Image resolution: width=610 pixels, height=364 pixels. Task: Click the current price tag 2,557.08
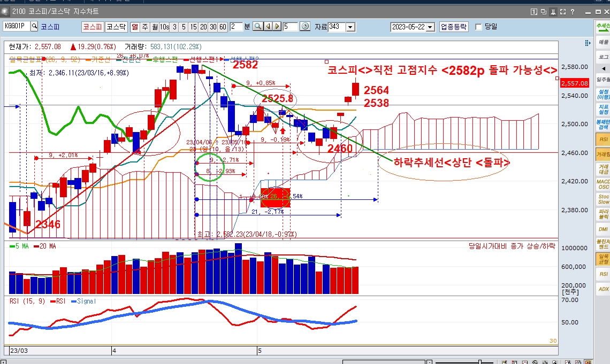pyautogui.click(x=575, y=83)
